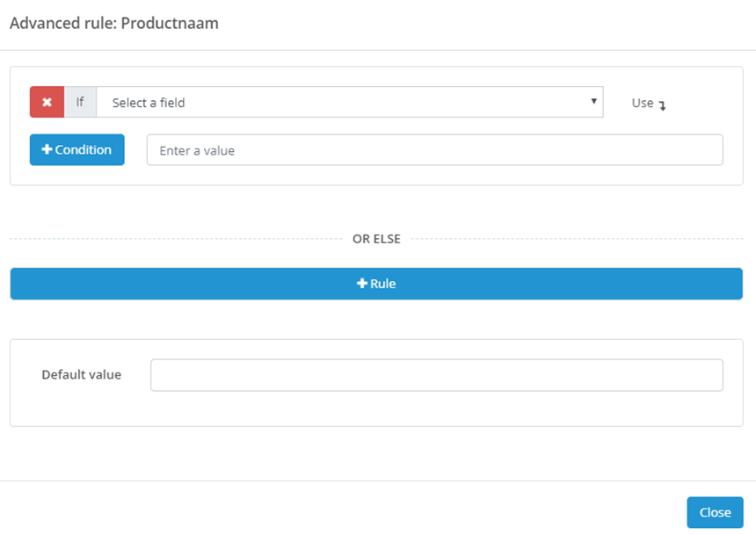The width and height of the screenshot is (756, 535).
Task: Click the "Use" label with the arrow
Action: click(649, 104)
